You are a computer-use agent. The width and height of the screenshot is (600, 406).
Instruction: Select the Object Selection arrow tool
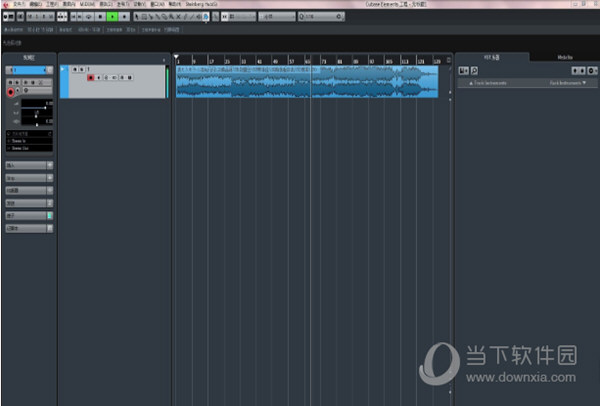(137, 17)
